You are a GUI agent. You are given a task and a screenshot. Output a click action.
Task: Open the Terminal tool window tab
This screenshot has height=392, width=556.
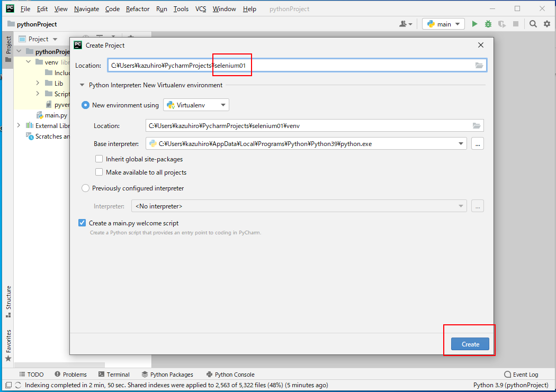[113, 374]
